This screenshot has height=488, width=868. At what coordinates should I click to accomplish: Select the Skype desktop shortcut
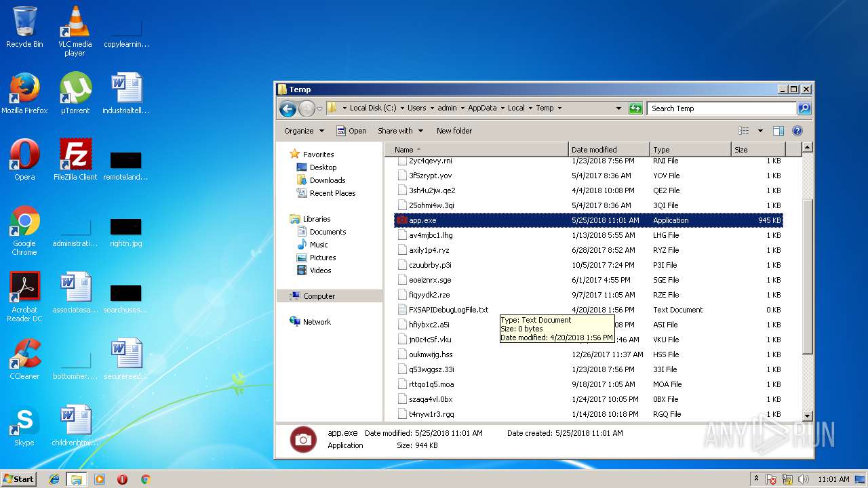point(24,426)
